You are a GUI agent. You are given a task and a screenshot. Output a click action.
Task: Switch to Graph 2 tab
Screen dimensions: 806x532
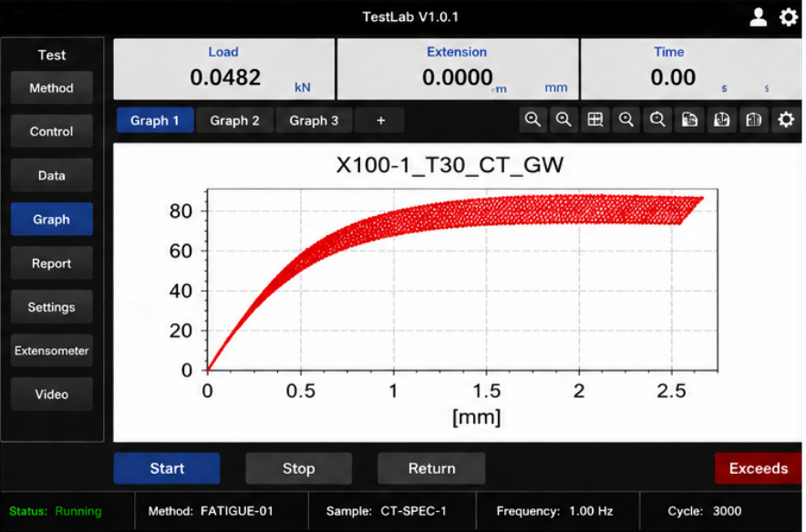tap(234, 120)
